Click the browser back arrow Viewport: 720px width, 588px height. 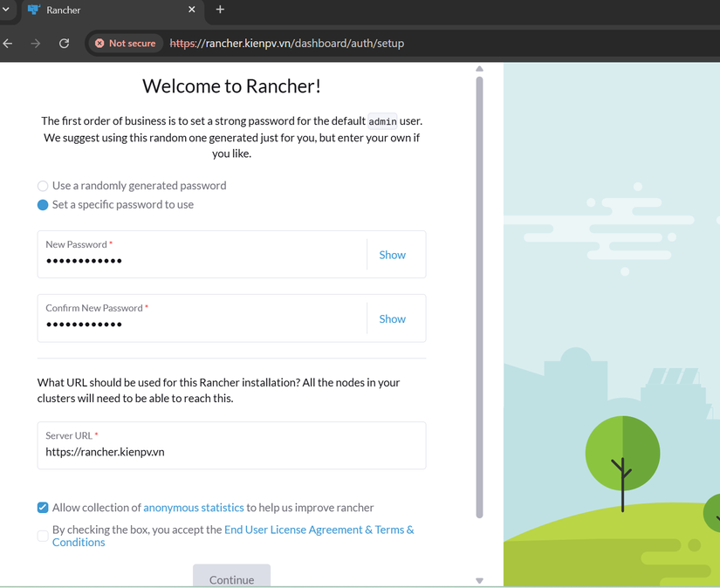(x=7, y=44)
